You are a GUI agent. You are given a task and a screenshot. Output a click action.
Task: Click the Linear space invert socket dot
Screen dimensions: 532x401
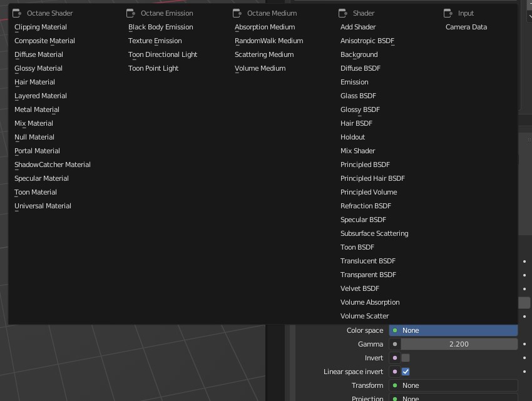tap(395, 372)
